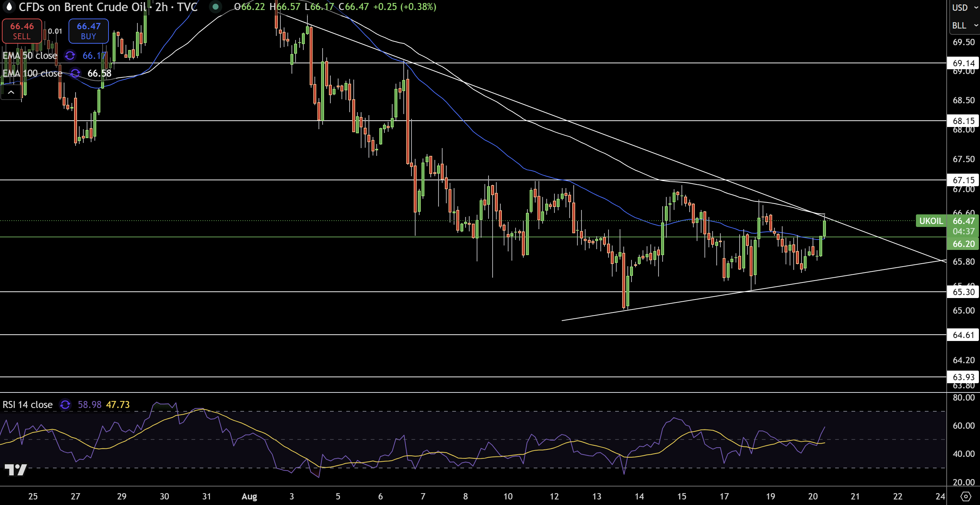The image size is (980, 505).
Task: Click date 14 on time axis
Action: coord(639,496)
